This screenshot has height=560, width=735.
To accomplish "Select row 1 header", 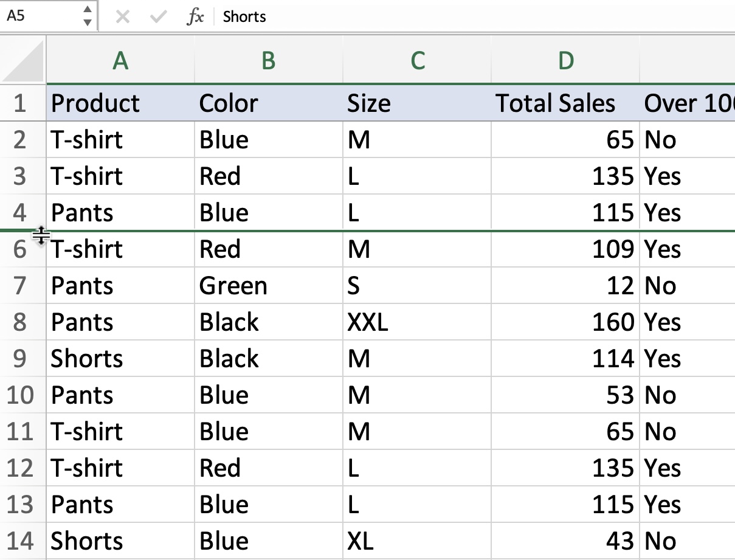I will (x=22, y=103).
